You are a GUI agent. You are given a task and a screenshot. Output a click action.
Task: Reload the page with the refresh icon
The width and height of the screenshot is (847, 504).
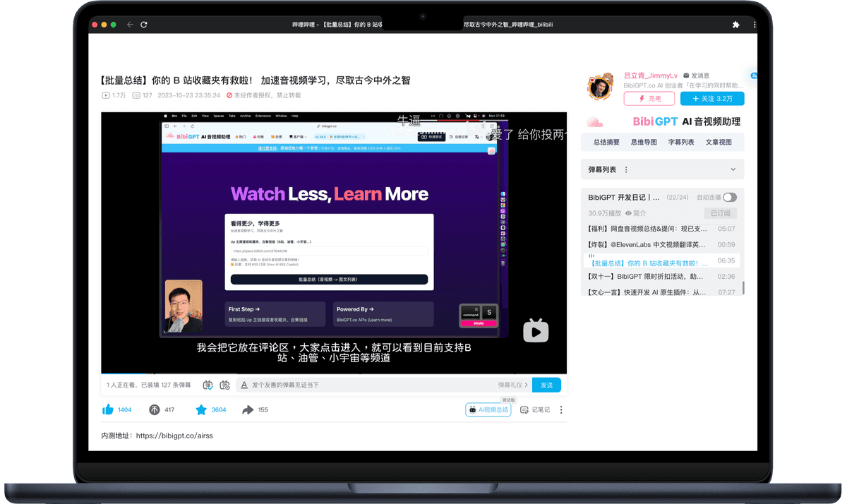pyautogui.click(x=144, y=25)
